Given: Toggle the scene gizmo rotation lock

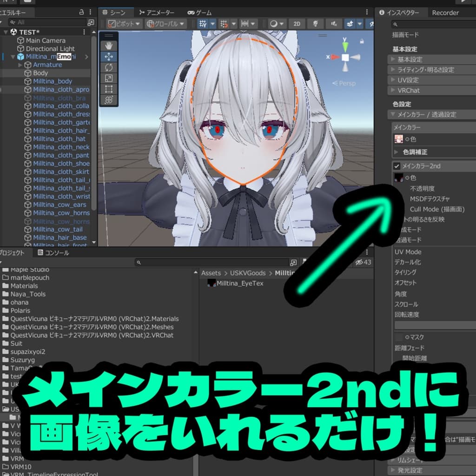Looking at the screenshot, I should click(362, 41).
